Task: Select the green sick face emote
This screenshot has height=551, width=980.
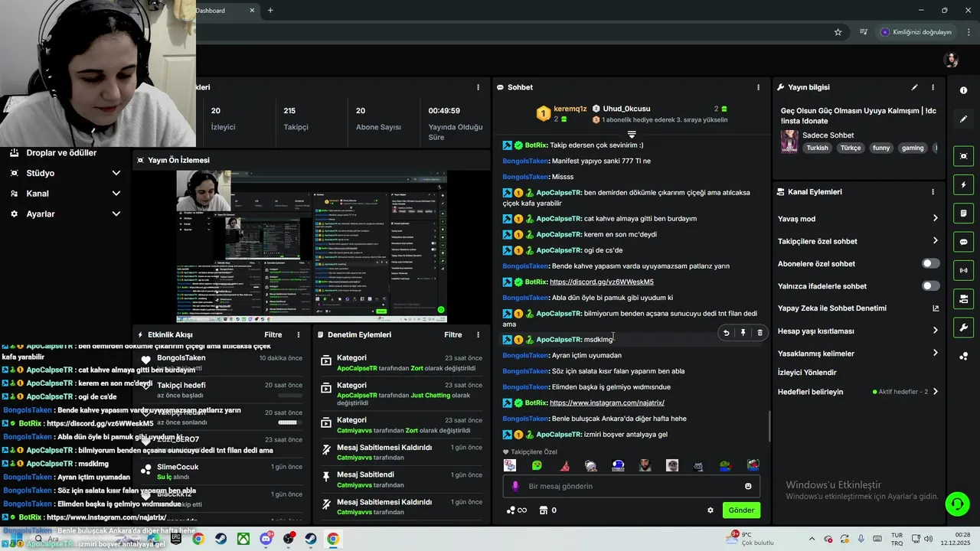Action: [x=537, y=465]
